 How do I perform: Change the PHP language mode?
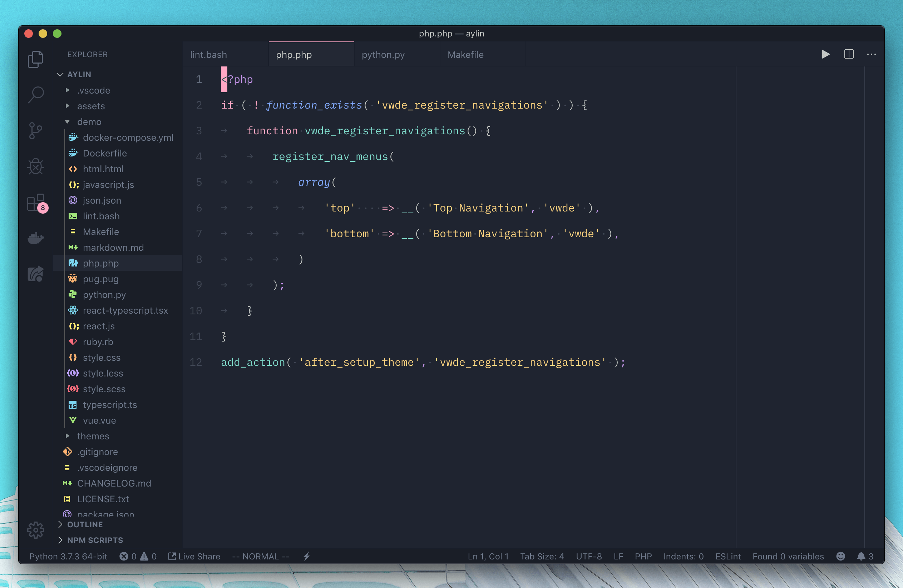click(643, 556)
